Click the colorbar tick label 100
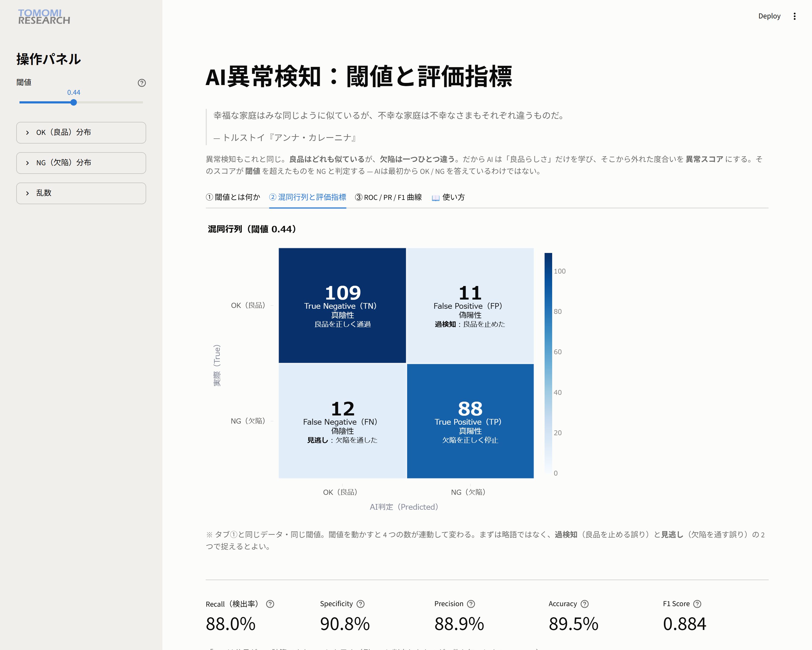The height and width of the screenshot is (650, 812). [560, 271]
